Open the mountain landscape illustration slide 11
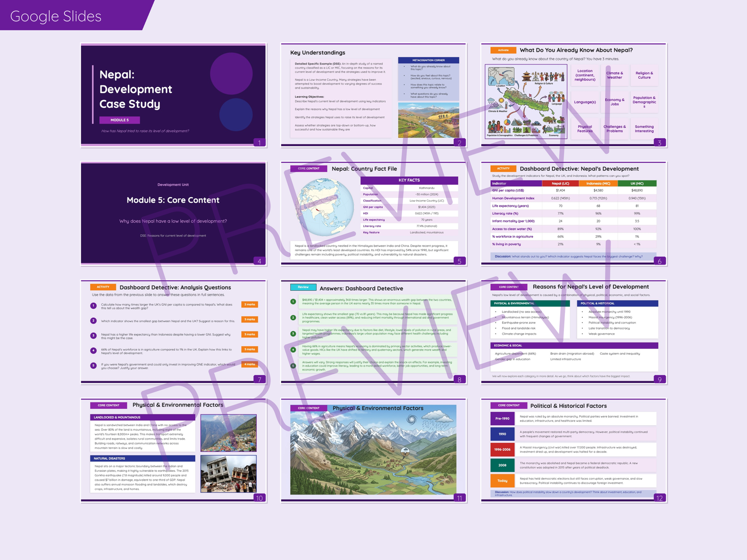 (x=373, y=450)
